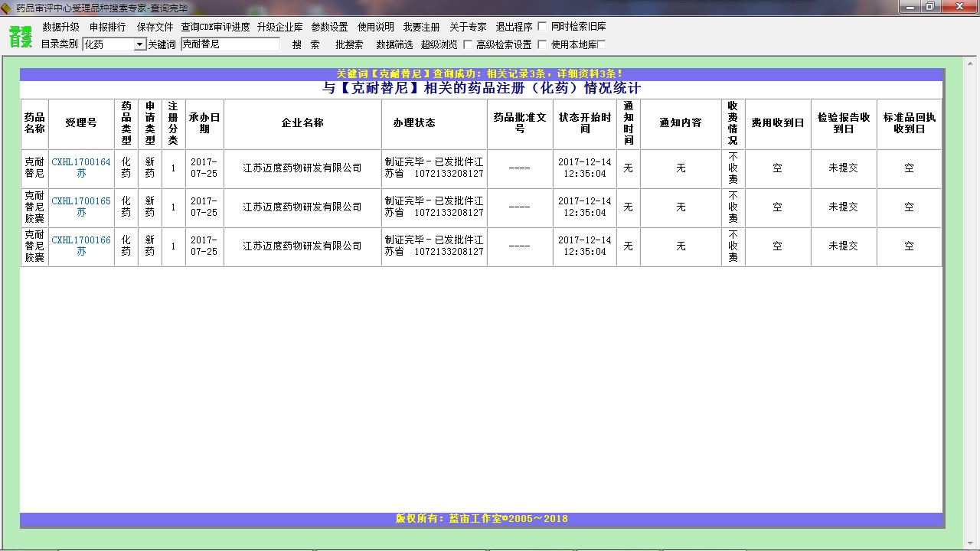
Task: Click 我要注册 to register
Action: [x=422, y=27]
